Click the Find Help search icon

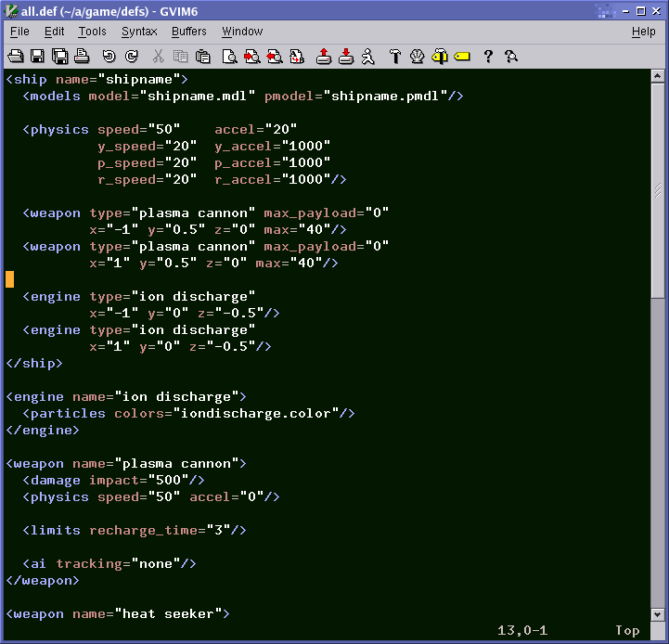point(510,57)
